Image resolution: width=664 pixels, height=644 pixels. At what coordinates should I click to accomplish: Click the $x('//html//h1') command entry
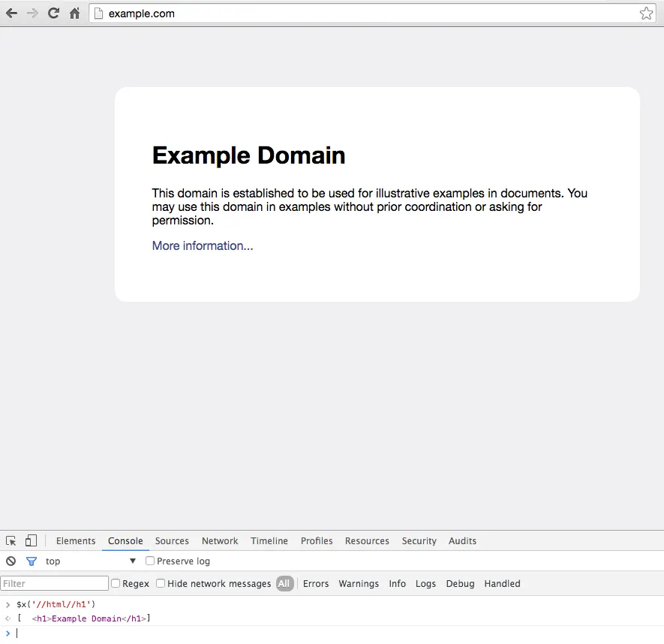(x=56, y=604)
